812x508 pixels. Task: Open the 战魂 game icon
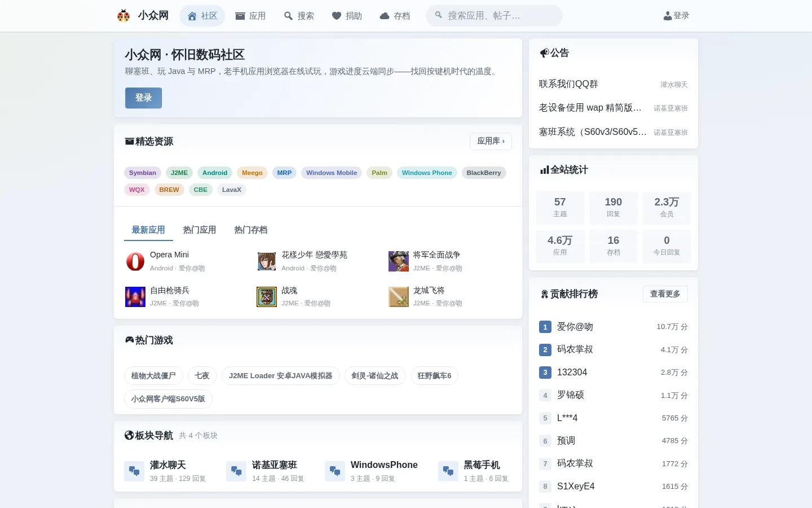(x=267, y=297)
